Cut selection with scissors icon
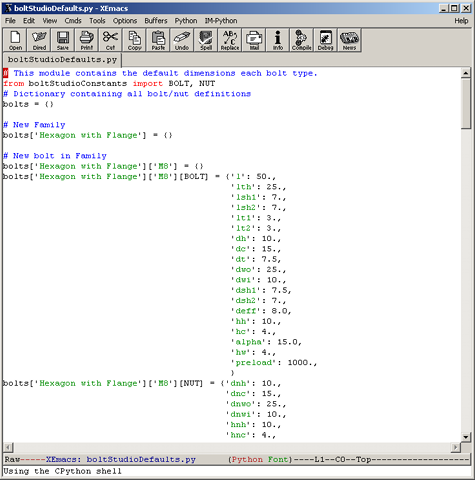Screen dimensions: 475x480 [x=110, y=40]
